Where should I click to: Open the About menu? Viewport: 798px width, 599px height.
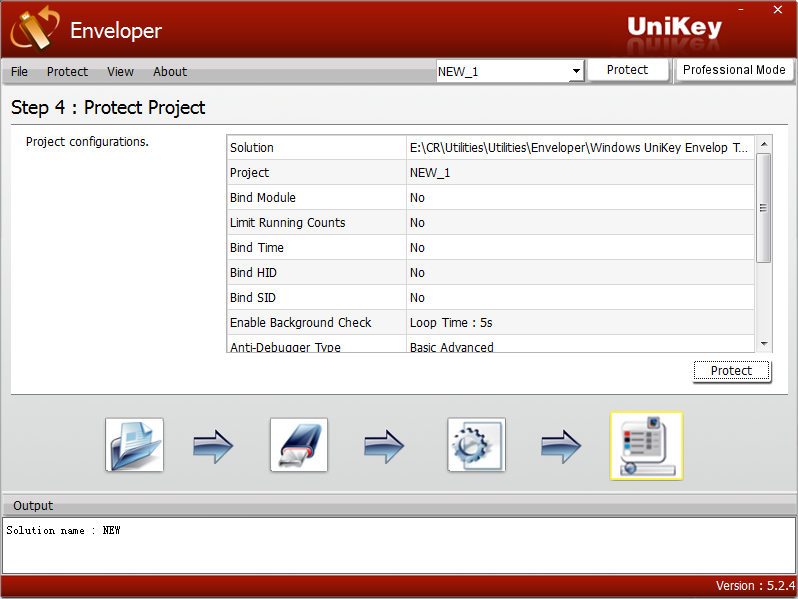(170, 72)
